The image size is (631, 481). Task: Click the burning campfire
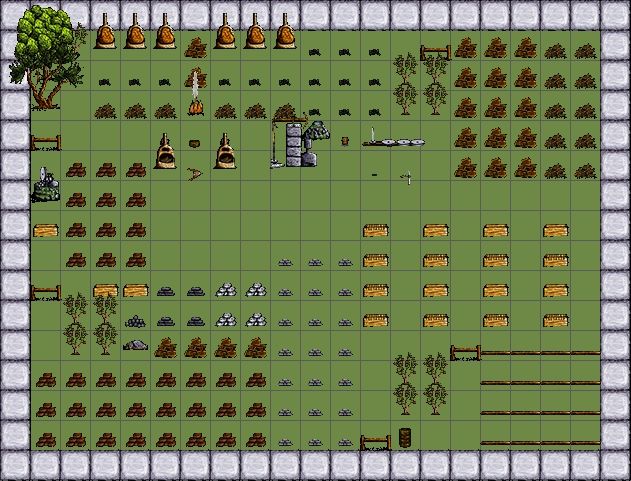pos(196,107)
